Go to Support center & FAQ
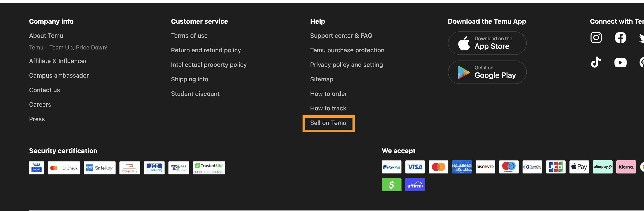 tap(341, 36)
